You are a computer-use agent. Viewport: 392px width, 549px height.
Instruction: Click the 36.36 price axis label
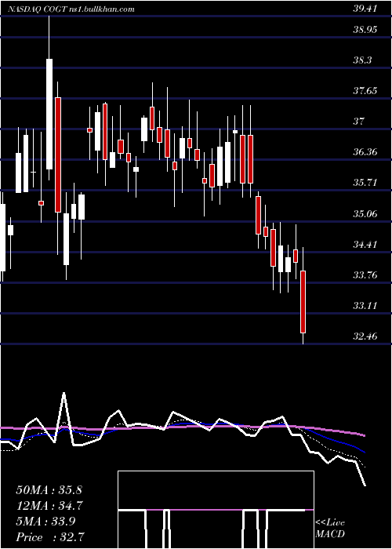click(365, 152)
